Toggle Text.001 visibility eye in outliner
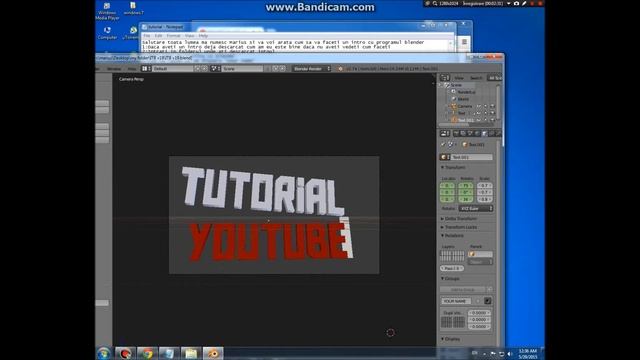The width and height of the screenshot is (640, 360). click(479, 120)
